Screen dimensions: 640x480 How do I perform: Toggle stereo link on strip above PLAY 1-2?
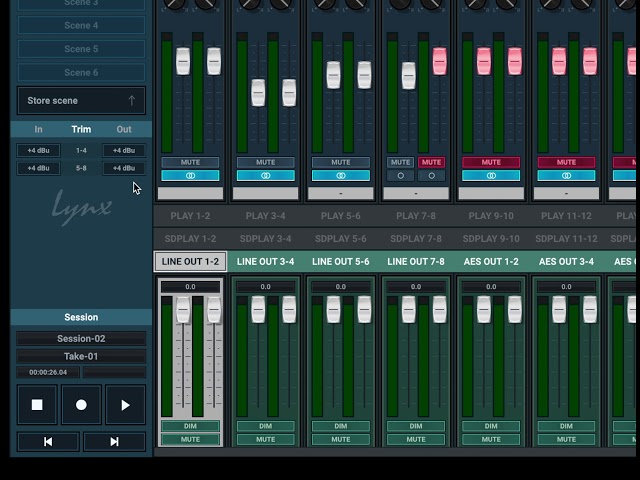pos(190,176)
